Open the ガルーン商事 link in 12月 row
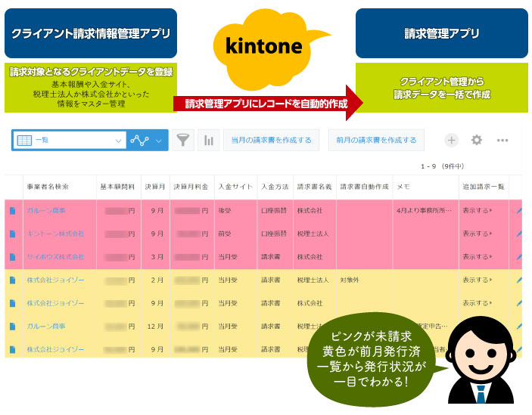 point(46,326)
